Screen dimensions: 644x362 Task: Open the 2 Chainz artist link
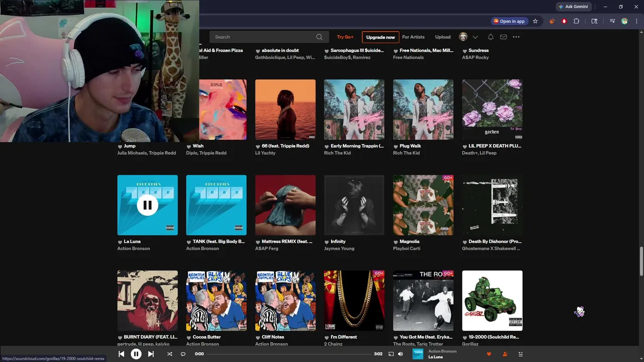(333, 344)
